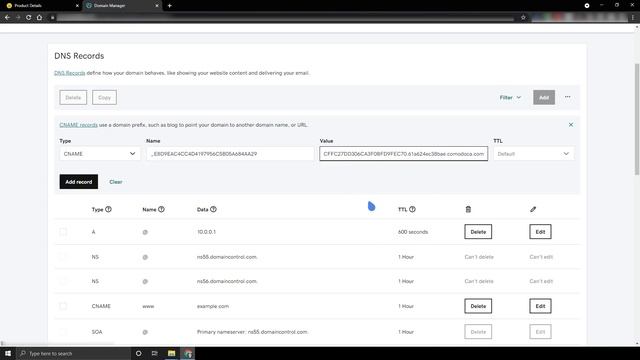Image resolution: width=640 pixels, height=360 pixels.
Task: Click the Name column help icon
Action: pos(161,209)
